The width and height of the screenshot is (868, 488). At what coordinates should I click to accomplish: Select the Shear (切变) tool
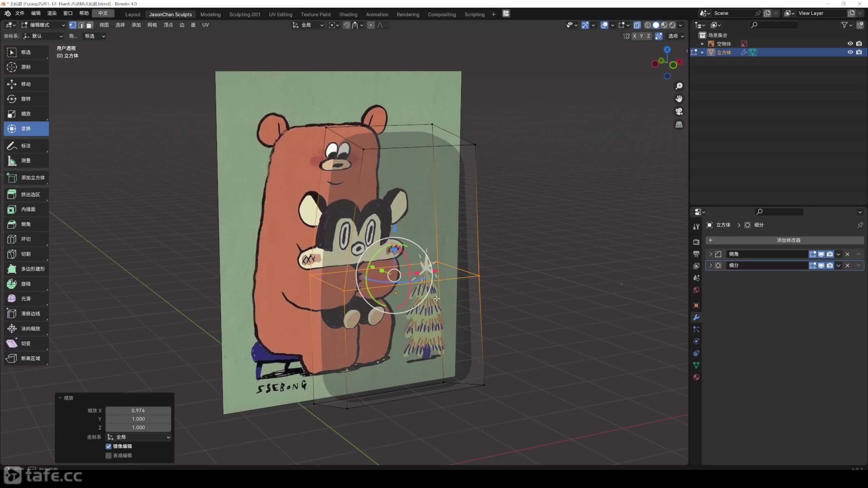(x=26, y=344)
